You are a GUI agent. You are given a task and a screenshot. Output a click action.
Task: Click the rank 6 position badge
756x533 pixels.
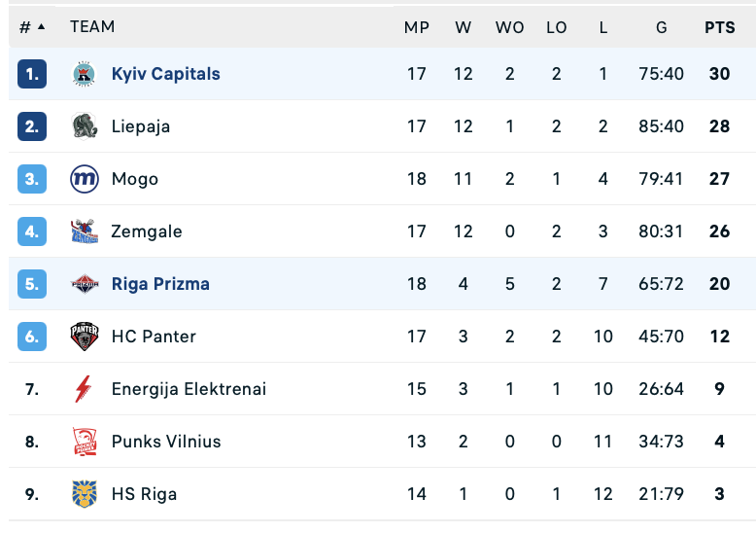32,337
